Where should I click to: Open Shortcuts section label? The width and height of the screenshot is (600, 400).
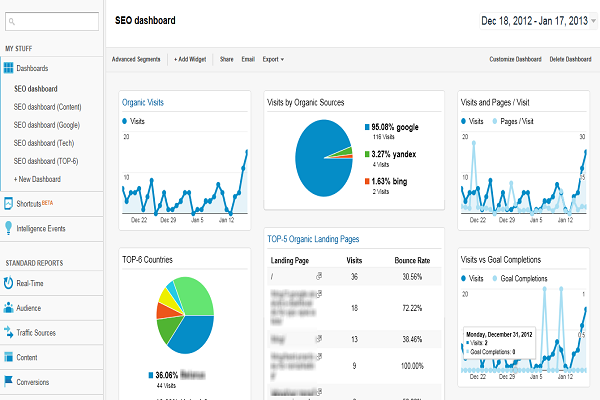click(x=29, y=204)
